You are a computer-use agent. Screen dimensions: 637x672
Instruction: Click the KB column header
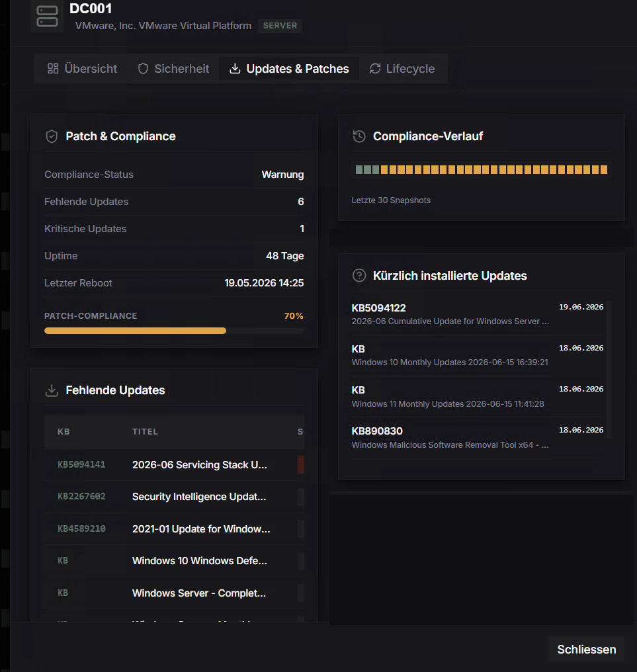64,431
